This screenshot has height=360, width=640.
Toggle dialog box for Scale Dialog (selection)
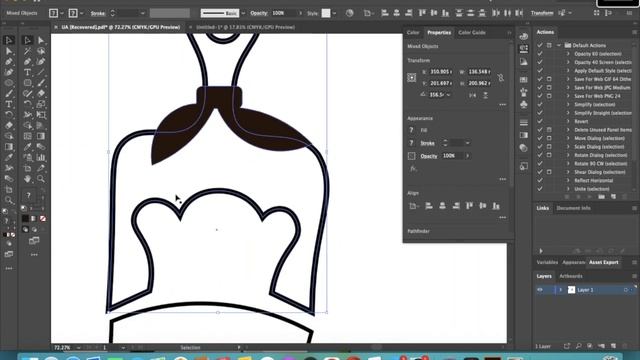(549, 147)
